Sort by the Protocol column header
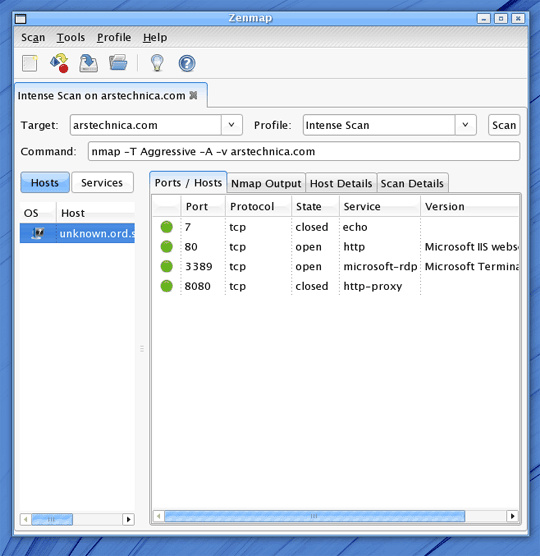The width and height of the screenshot is (540, 556). click(258, 206)
